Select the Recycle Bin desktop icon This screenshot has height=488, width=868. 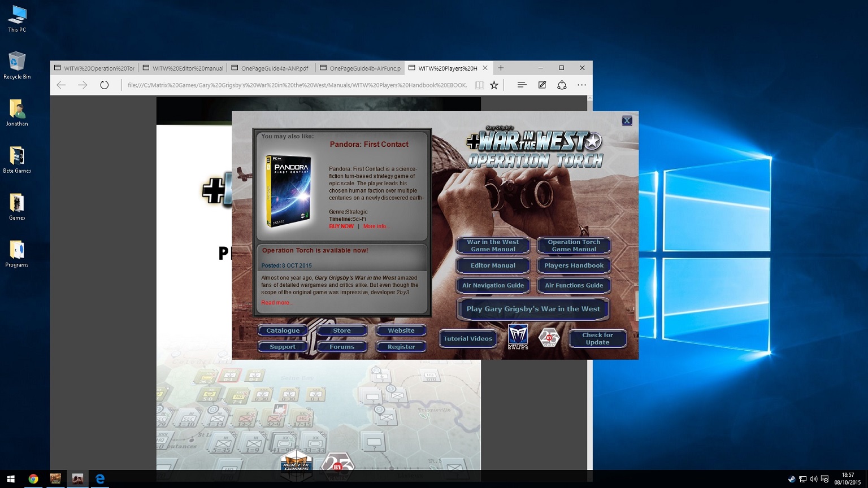pos(17,66)
